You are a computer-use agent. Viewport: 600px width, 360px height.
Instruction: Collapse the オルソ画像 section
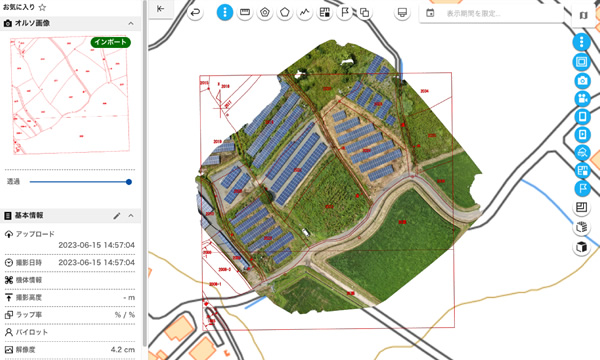pos(131,24)
